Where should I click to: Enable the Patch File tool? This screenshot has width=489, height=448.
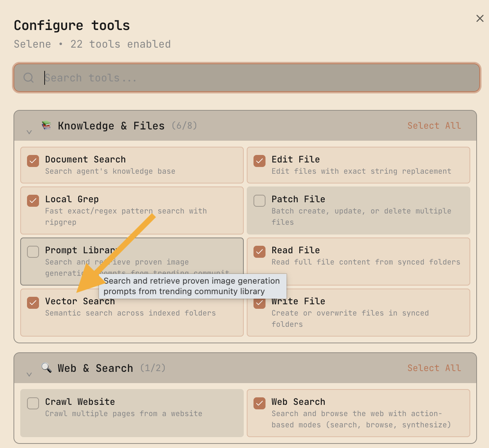pos(259,201)
